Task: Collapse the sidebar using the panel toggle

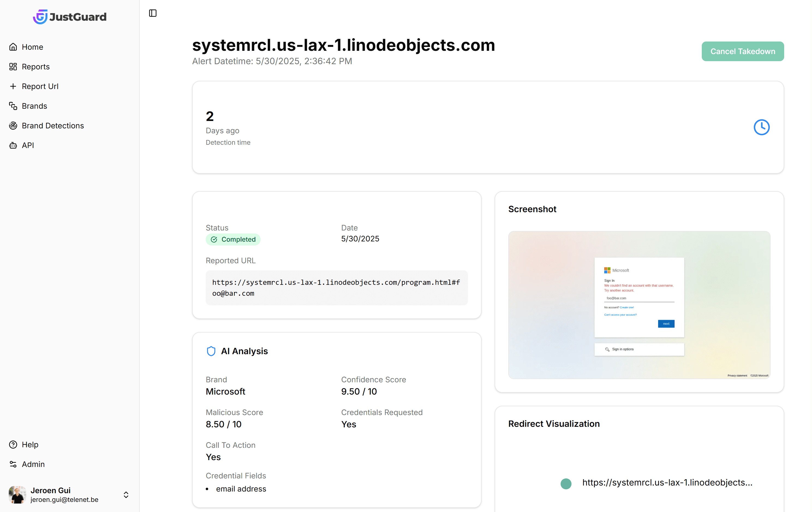Action: (153, 13)
